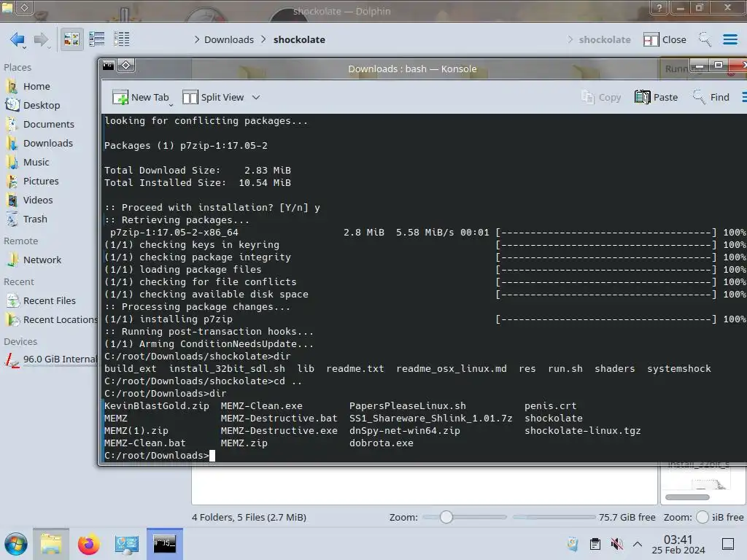Toggle Dolphin window pin icon
The width and height of the screenshot is (747, 560).
(24, 7)
